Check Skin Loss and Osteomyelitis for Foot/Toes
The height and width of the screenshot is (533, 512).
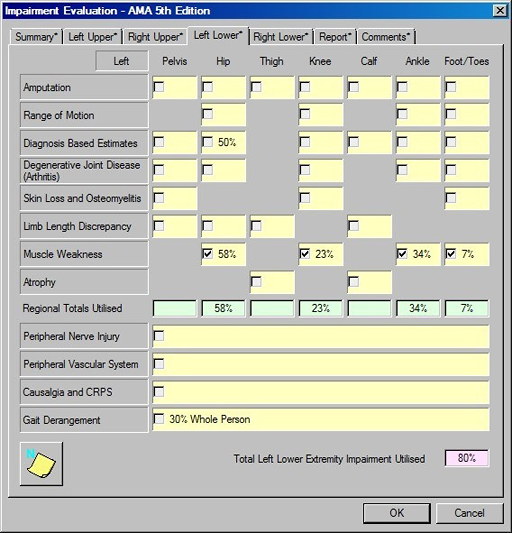click(x=451, y=197)
